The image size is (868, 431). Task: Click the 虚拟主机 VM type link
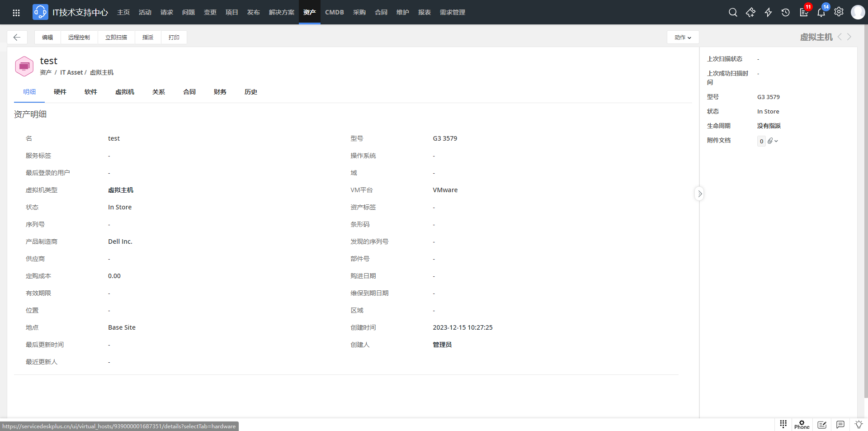pyautogui.click(x=121, y=190)
